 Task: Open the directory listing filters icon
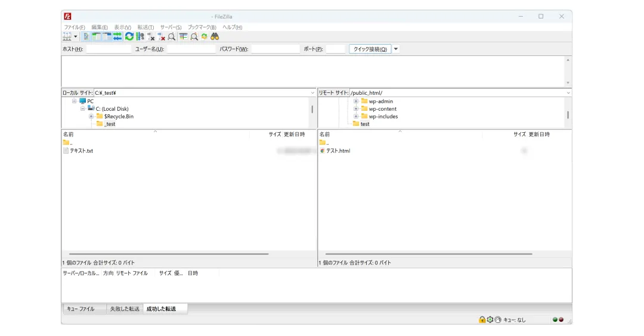pyautogui.click(x=183, y=36)
